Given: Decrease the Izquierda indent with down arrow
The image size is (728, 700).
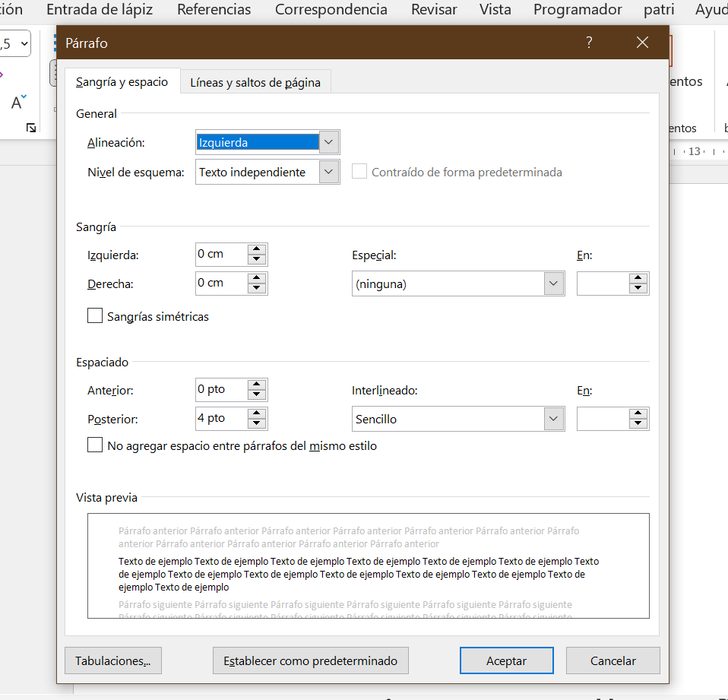Looking at the screenshot, I should click(257, 259).
